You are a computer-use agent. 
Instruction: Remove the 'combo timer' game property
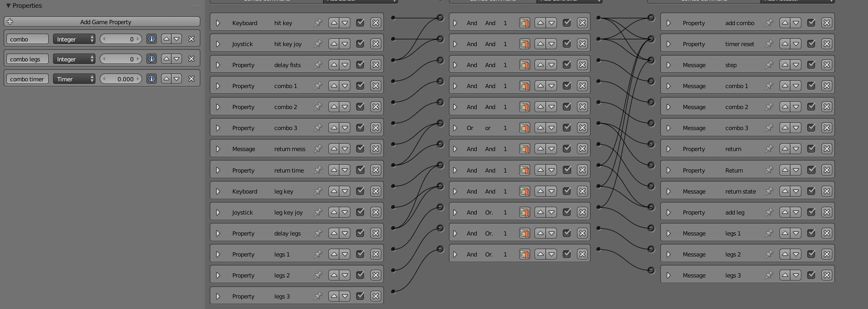[191, 79]
